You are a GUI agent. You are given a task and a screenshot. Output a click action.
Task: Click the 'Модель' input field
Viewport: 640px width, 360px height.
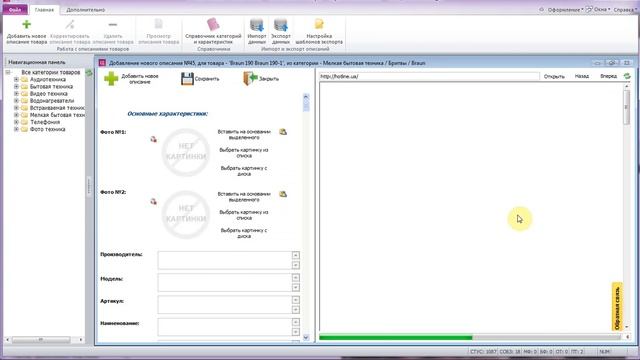click(224, 282)
